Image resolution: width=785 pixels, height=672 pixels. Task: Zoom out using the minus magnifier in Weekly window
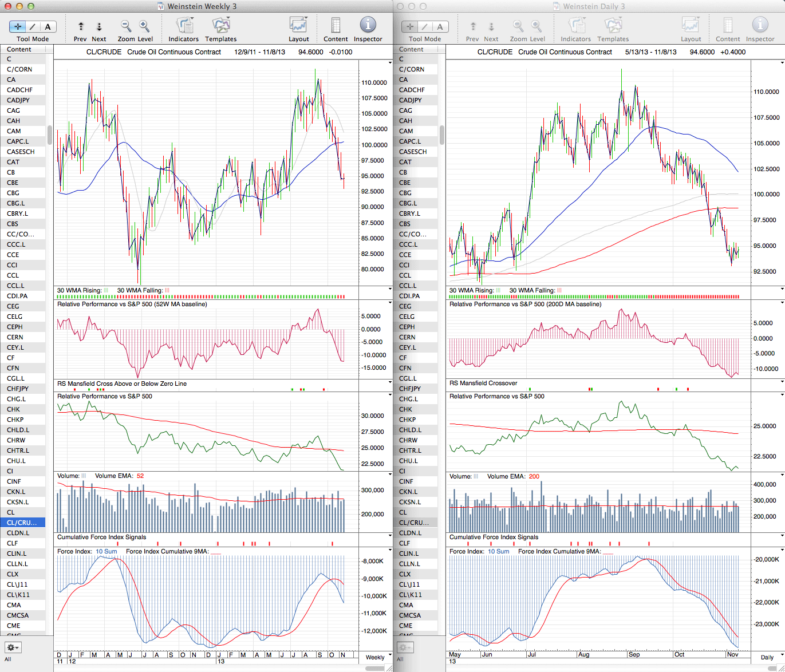[x=126, y=26]
